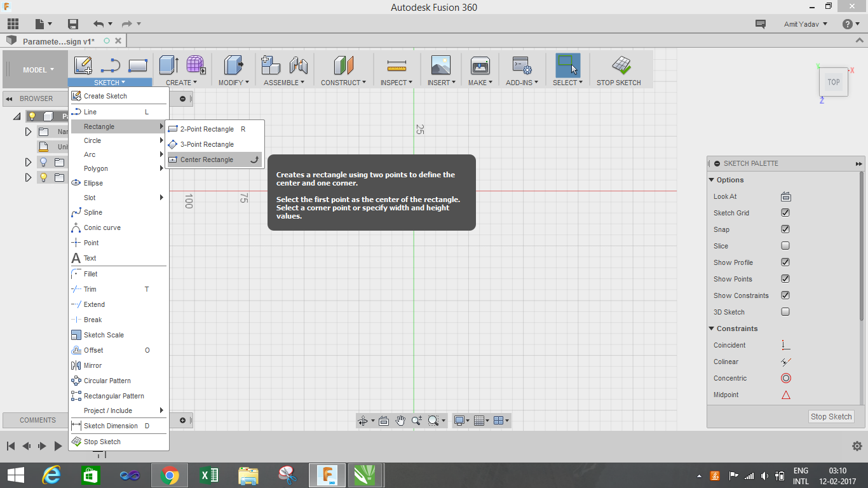The width and height of the screenshot is (868, 488).
Task: Select the Rectangle tool toolbar icon
Action: tap(138, 65)
